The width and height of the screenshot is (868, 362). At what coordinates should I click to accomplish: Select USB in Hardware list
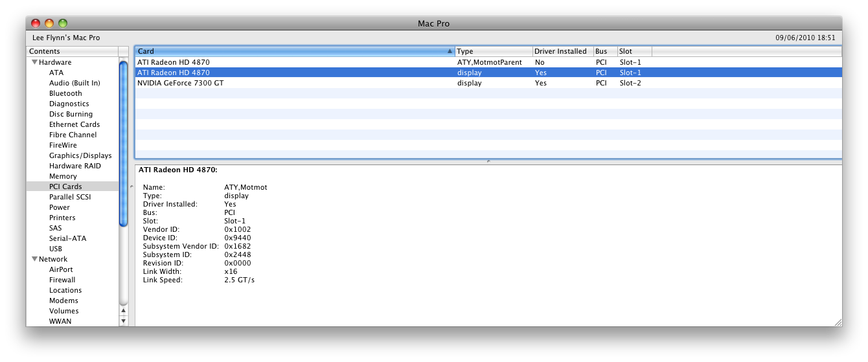pyautogui.click(x=56, y=249)
